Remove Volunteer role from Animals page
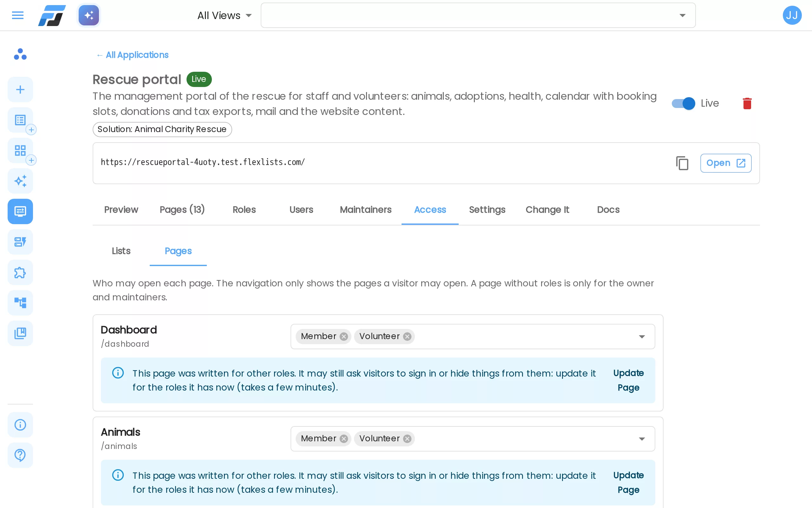 click(407, 439)
